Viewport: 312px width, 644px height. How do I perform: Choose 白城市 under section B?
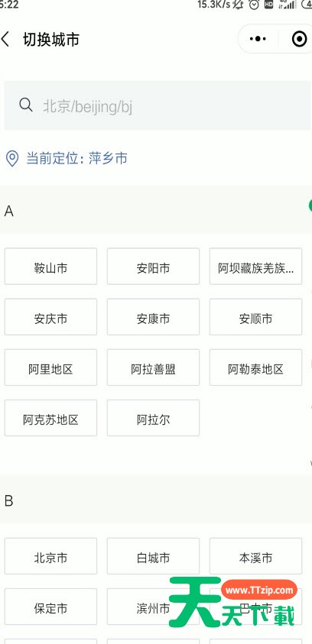(x=153, y=556)
